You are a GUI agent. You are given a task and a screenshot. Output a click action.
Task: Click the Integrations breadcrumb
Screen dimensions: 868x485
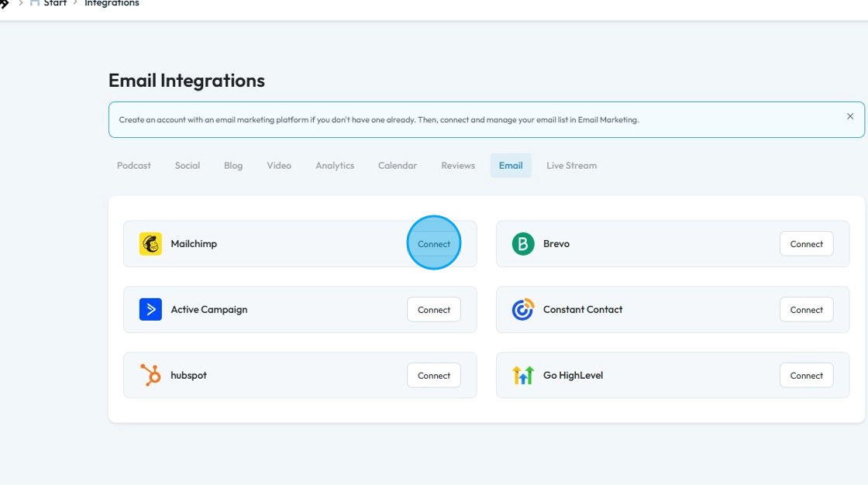(112, 3)
